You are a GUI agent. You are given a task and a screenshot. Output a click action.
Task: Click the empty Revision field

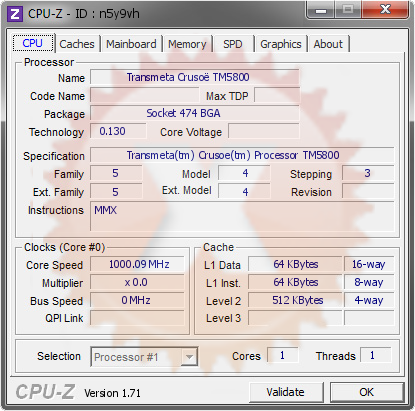click(368, 192)
